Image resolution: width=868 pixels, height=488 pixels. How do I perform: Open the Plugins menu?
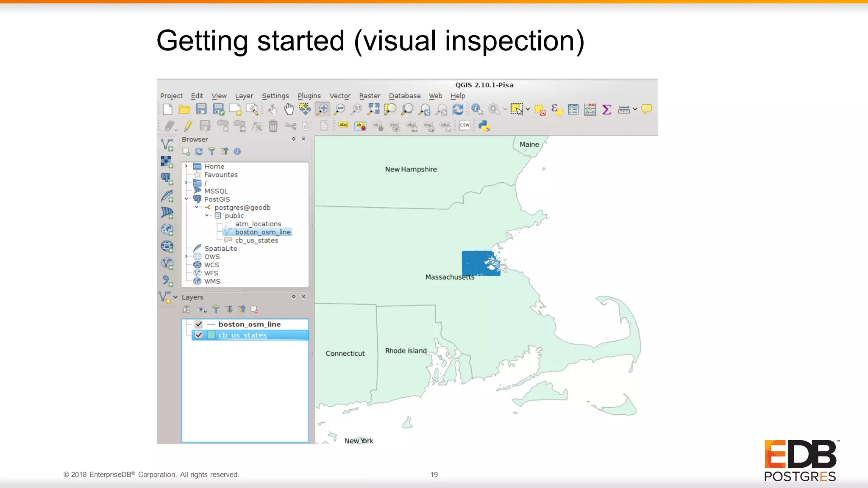309,96
